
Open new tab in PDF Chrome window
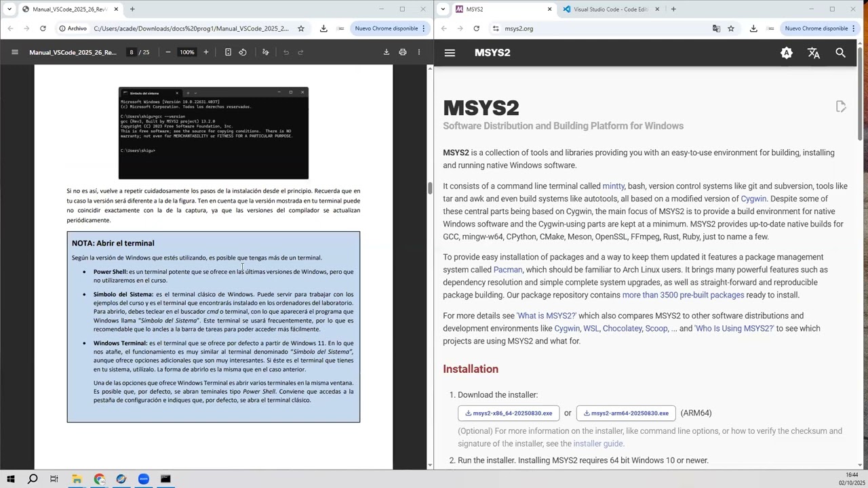pos(132,9)
